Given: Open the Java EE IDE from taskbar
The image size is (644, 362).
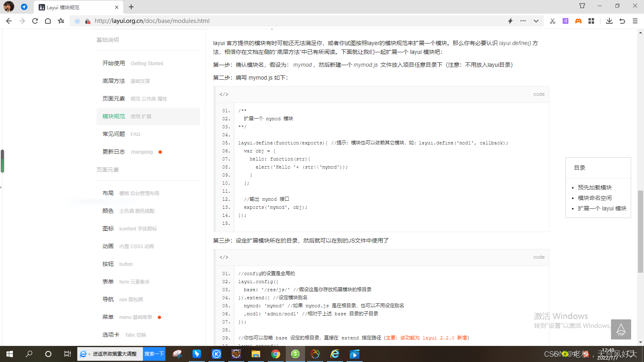Looking at the screenshot, I should 236,354.
